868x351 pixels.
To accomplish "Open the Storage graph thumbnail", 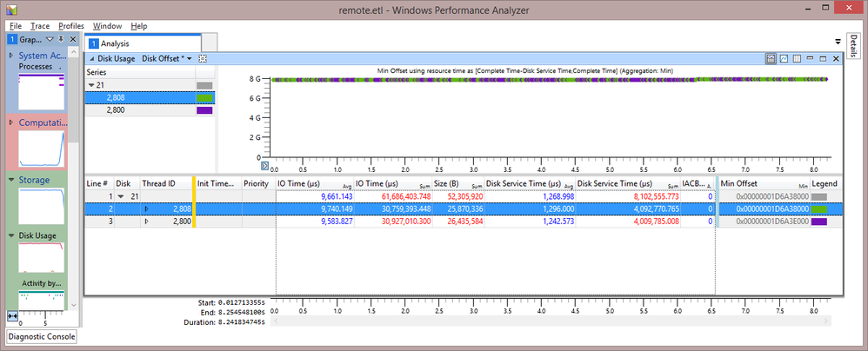I will coord(42,206).
